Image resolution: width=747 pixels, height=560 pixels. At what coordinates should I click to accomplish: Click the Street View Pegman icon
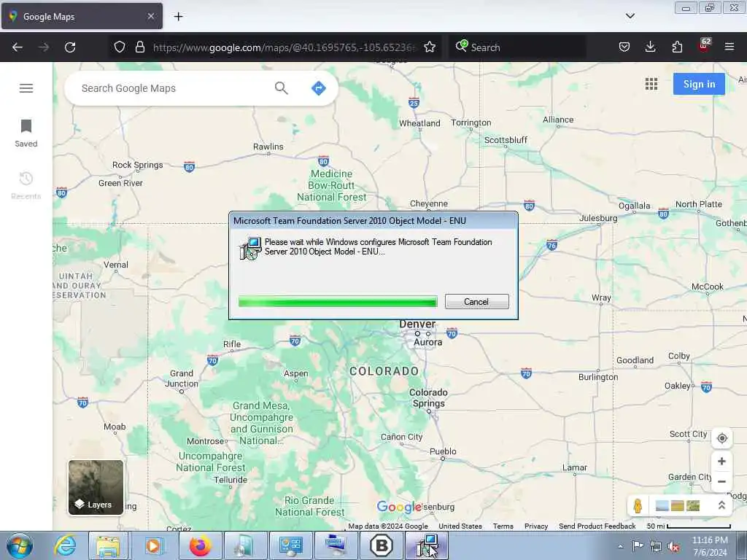tap(638, 505)
